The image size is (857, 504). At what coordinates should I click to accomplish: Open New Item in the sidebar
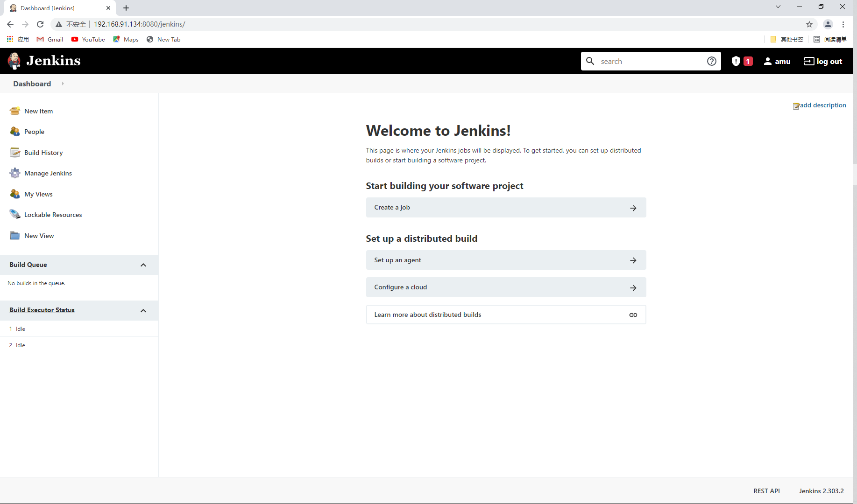(x=38, y=111)
